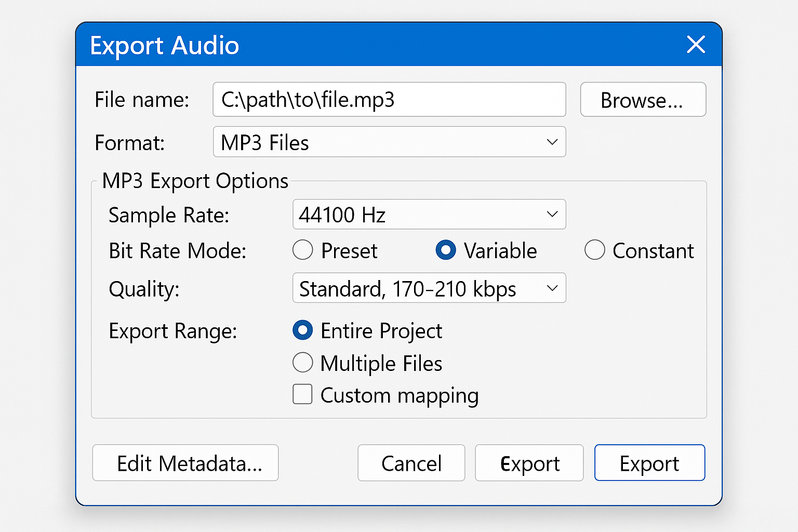Enable the Custom mapping checkbox
798x532 pixels.
coord(302,395)
